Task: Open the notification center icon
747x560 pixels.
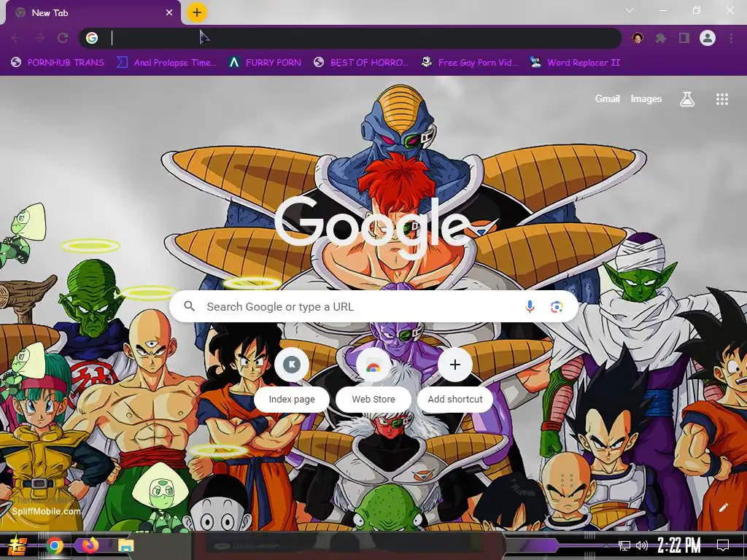Action: tap(723, 545)
